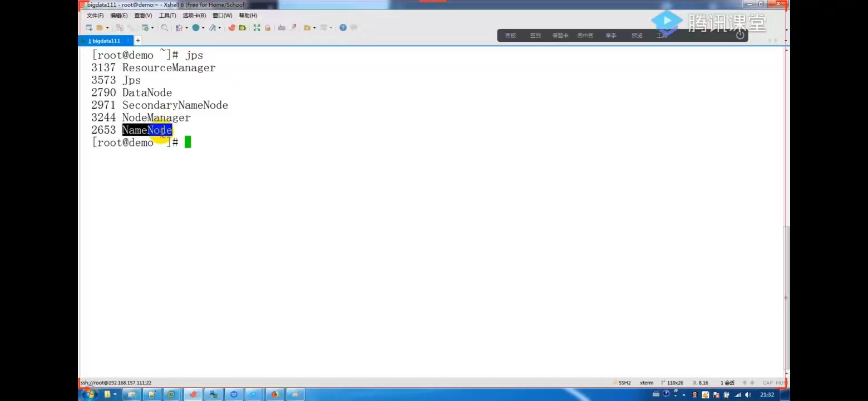Click the blue Help question mark icon
868x401 pixels.
point(343,28)
